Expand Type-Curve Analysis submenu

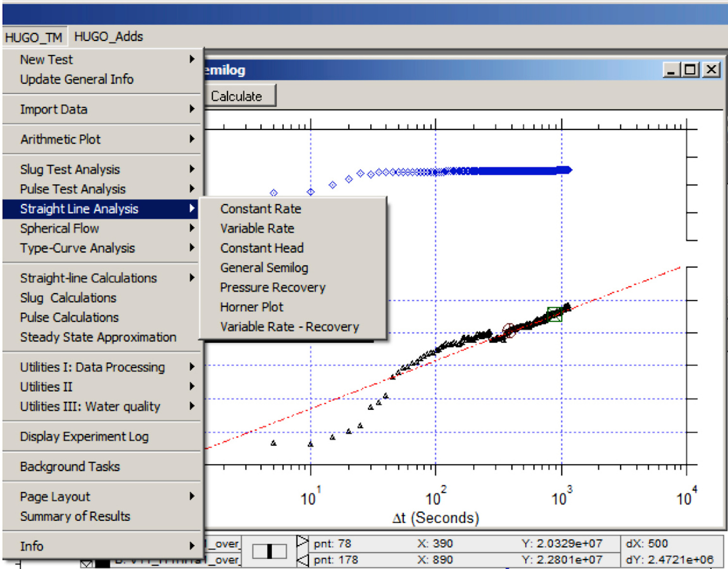tap(101, 248)
